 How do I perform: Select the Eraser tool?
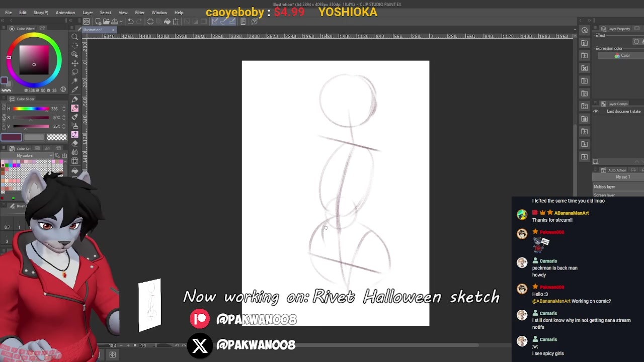(x=75, y=143)
